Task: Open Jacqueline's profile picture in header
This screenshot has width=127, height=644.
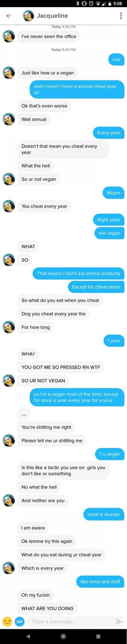Action: tap(29, 16)
